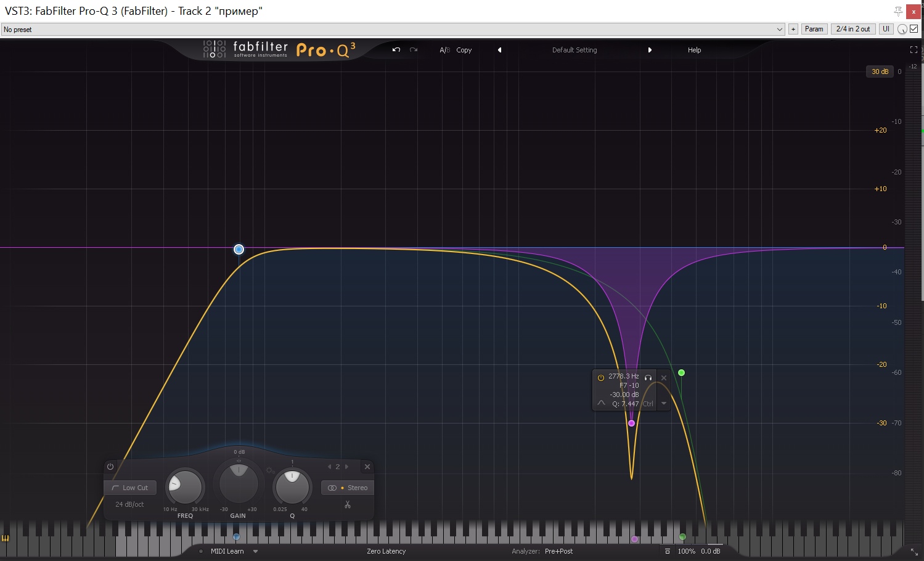The image size is (924, 561).
Task: Click the 0.0 dB output gain value
Action: 710,551
